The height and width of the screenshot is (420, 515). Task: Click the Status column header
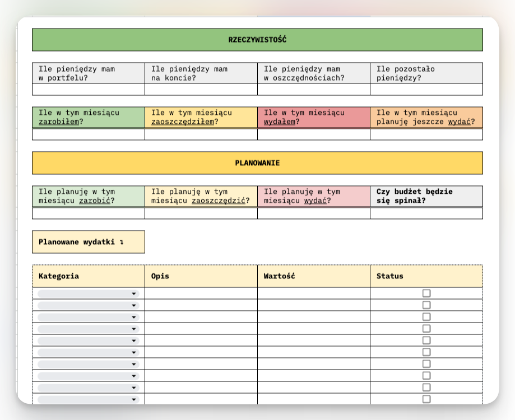(426, 276)
